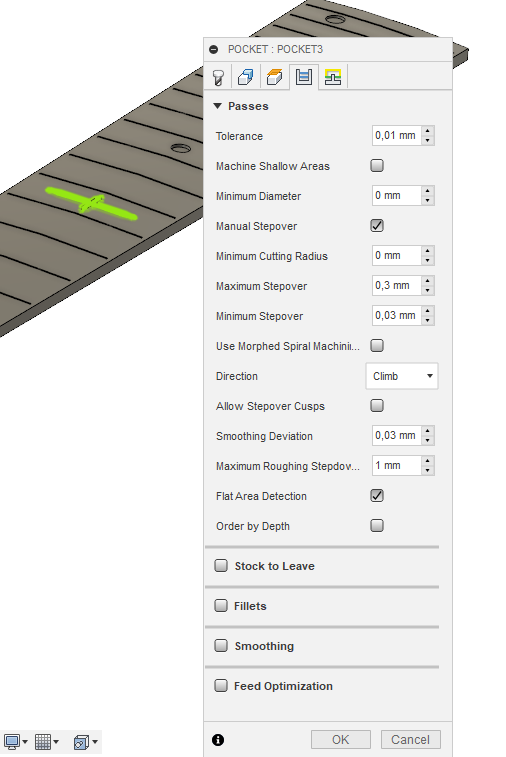Switch to the Geometry tab icon

tap(246, 77)
